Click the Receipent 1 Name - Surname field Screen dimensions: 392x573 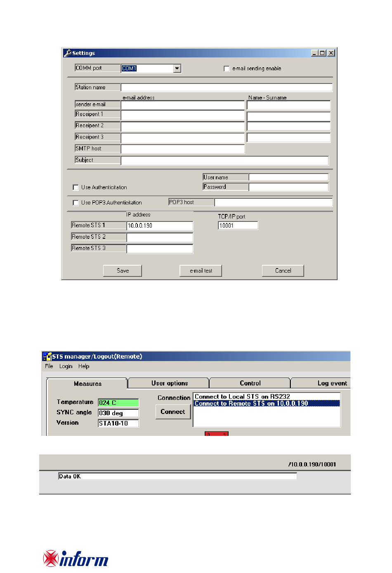pos(288,117)
